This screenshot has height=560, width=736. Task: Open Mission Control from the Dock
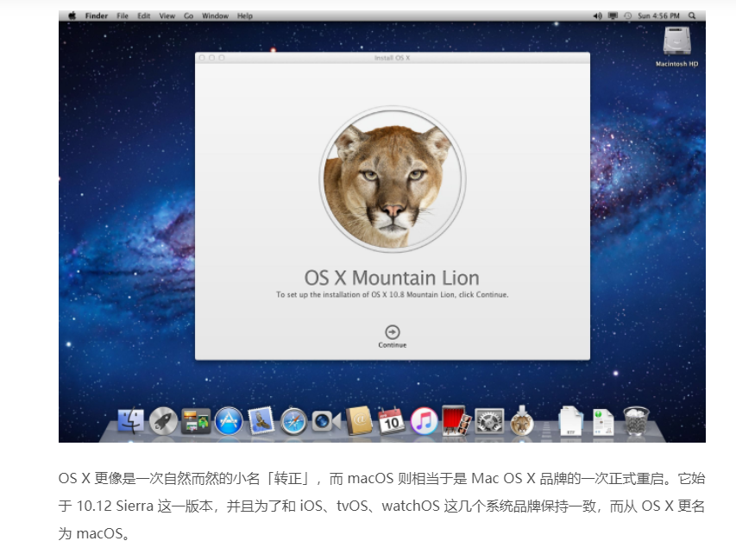tap(196, 421)
